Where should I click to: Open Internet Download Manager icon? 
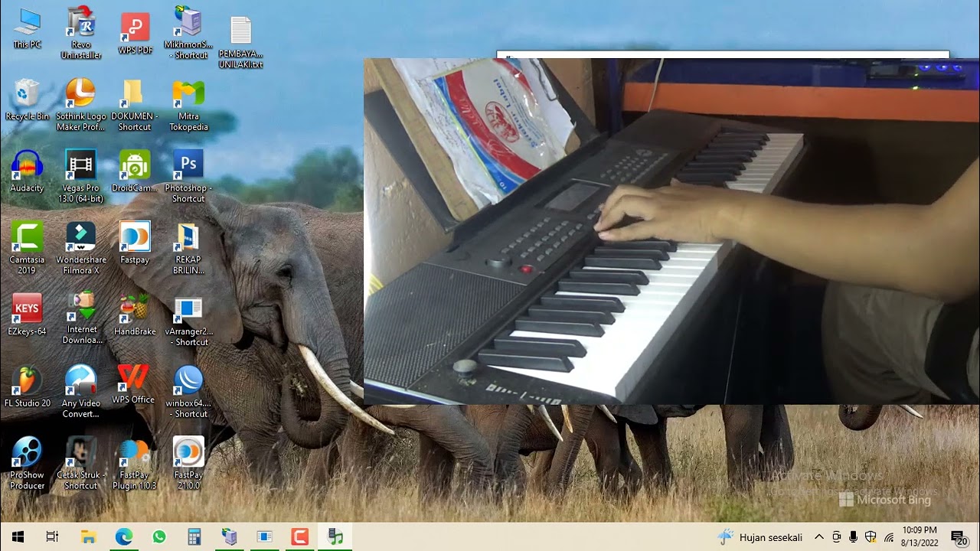coord(80,318)
